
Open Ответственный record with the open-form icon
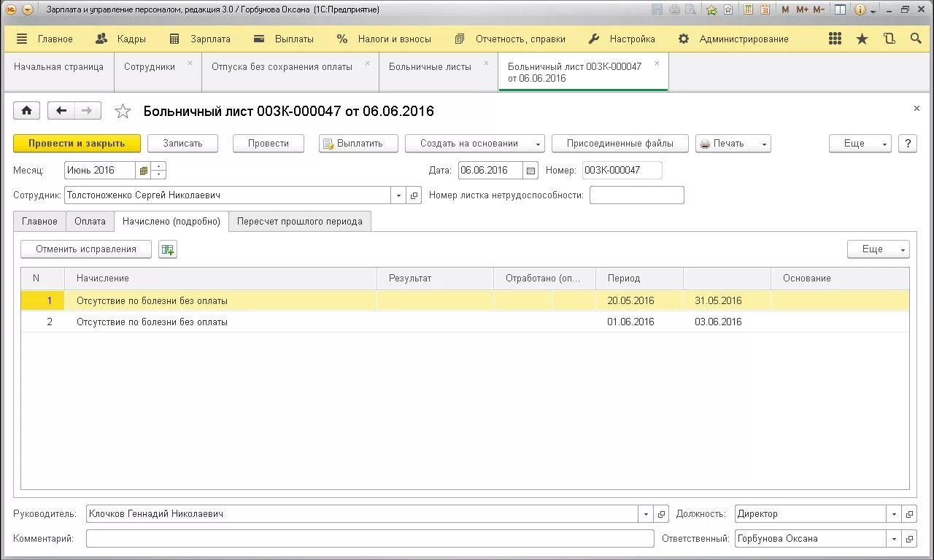point(909,539)
